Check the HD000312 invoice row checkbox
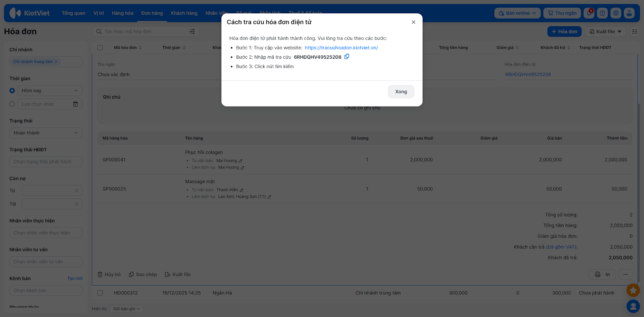This screenshot has width=644, height=317. point(100,293)
